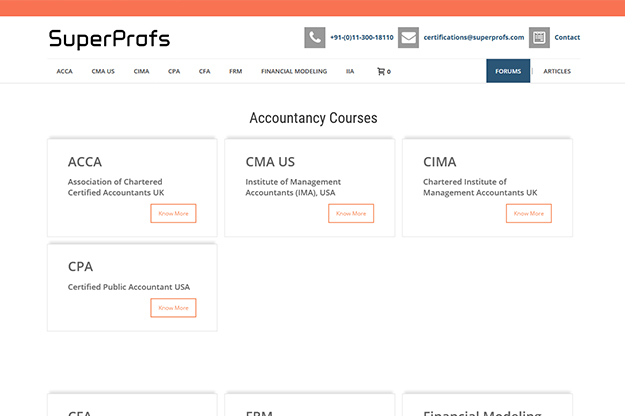The width and height of the screenshot is (625, 416).
Task: Click the envelope email icon
Action: click(x=408, y=38)
